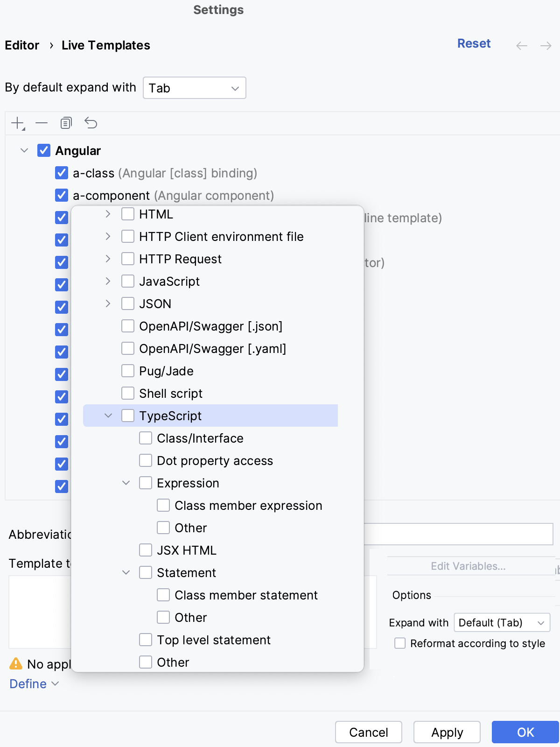560x747 pixels.
Task: Click the back navigation arrow
Action: pos(522,46)
